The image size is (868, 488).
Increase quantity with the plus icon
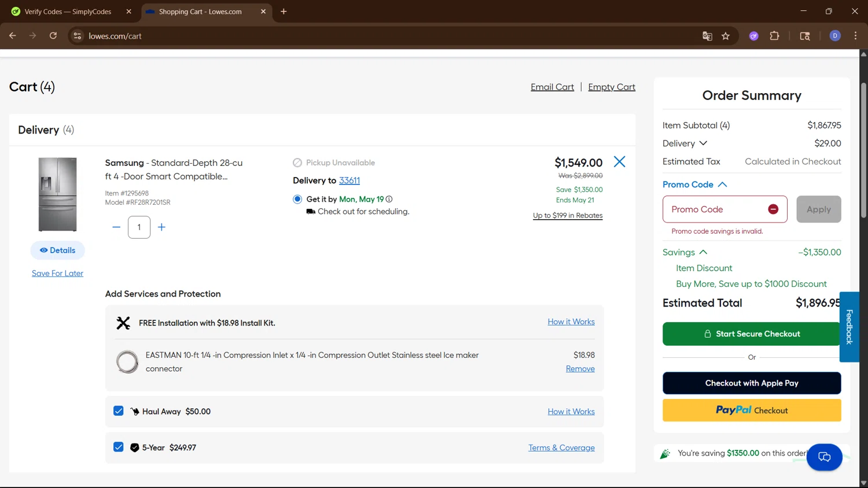click(161, 227)
